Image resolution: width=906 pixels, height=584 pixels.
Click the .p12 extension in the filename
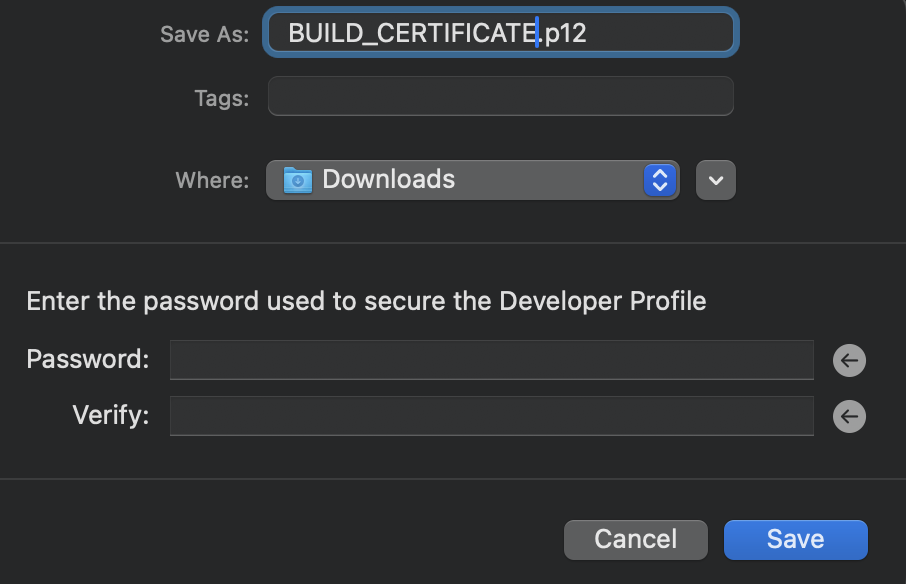(565, 33)
